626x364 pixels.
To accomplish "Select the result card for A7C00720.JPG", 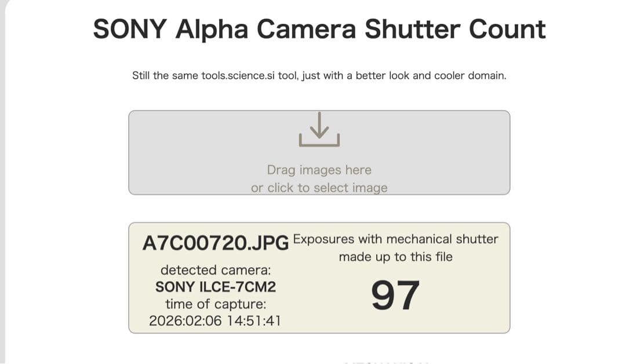I will click(318, 278).
